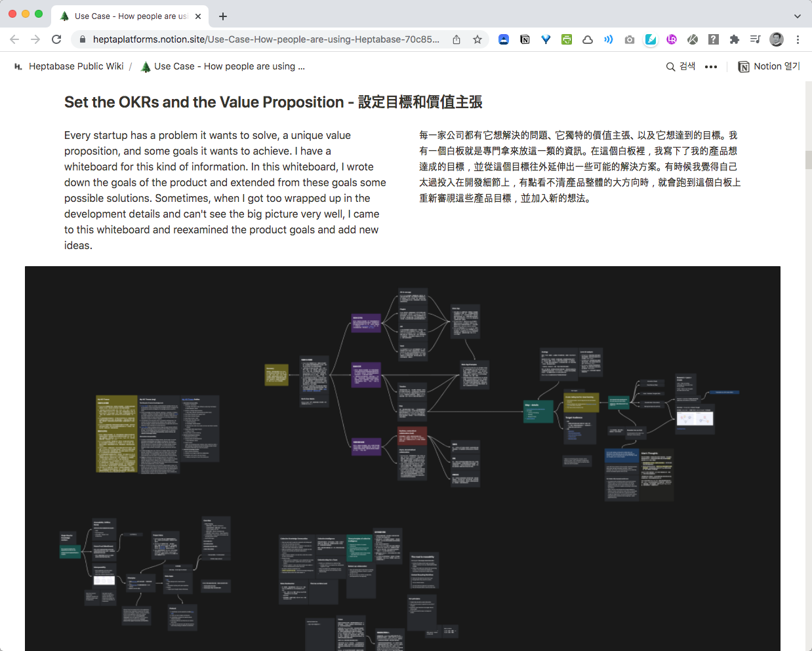Viewport: 812px width, 651px height.
Task: Click the Notion search 검색 button
Action: tap(681, 66)
